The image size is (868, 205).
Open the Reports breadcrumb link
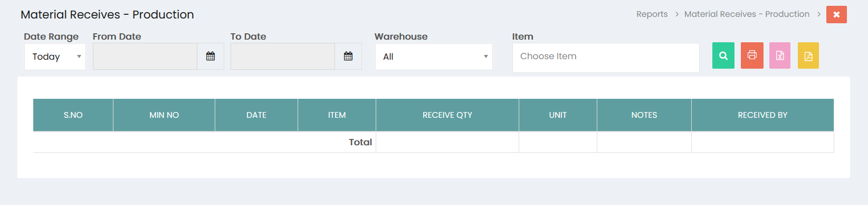point(652,14)
